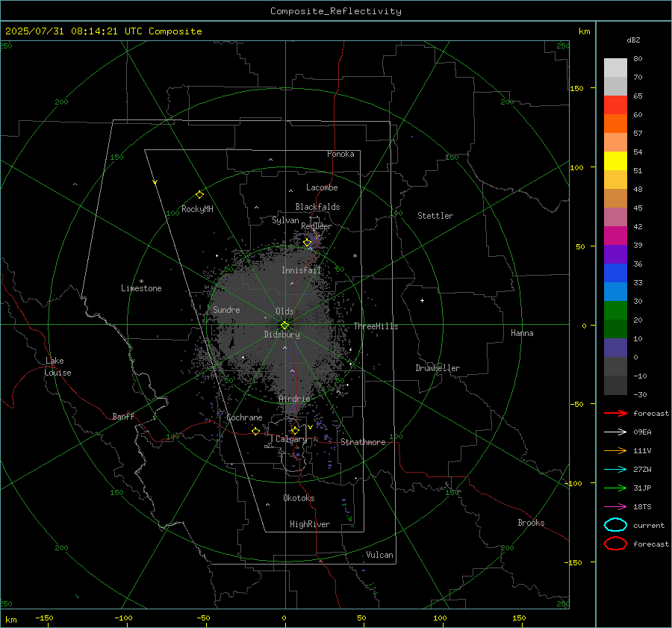Click the yellow diamond at the radar center
Viewport: 672px width, 628px height.
point(284,326)
